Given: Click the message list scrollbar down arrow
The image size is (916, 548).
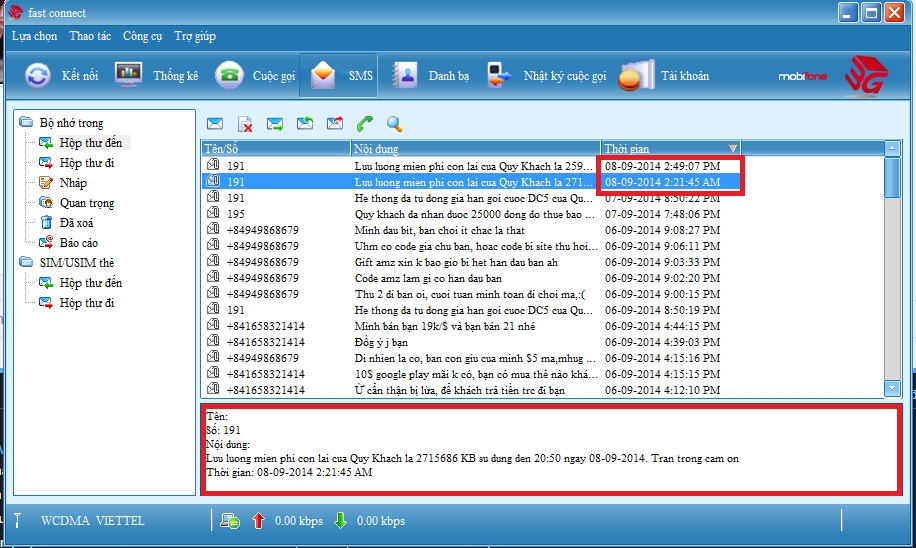Looking at the screenshot, I should pyautogui.click(x=892, y=388).
